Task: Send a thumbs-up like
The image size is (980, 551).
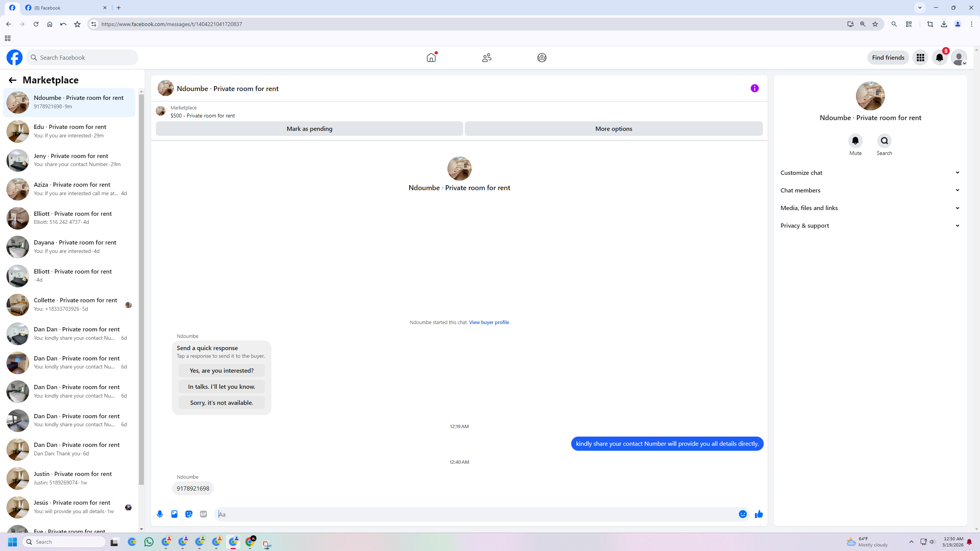Action: coord(759,514)
